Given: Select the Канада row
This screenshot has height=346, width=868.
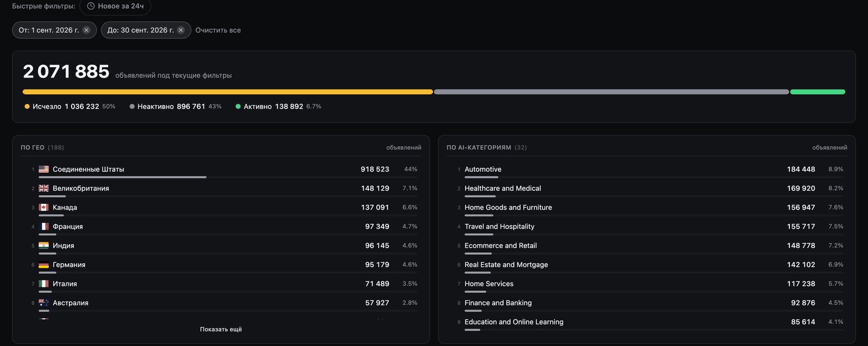Looking at the screenshot, I should 221,208.
